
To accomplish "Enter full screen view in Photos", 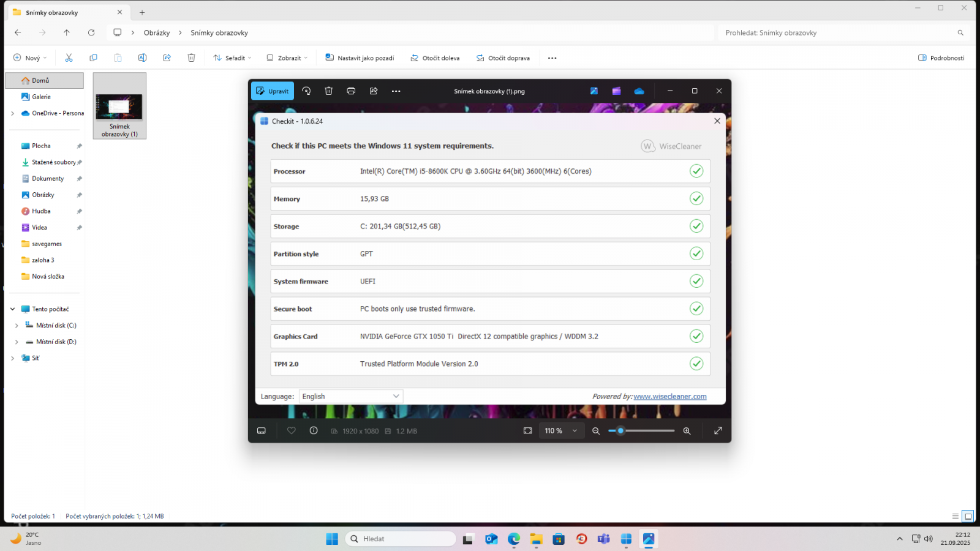I will (x=718, y=431).
